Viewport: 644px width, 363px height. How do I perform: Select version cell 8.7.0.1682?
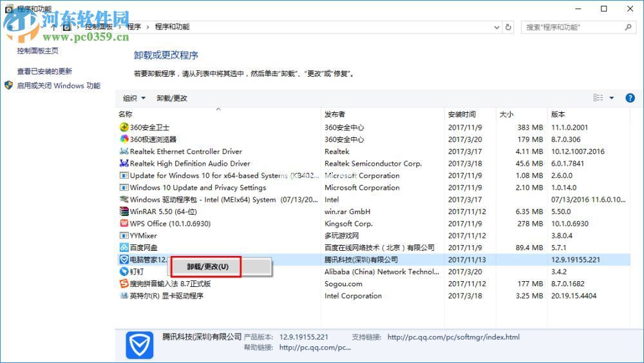(568, 284)
